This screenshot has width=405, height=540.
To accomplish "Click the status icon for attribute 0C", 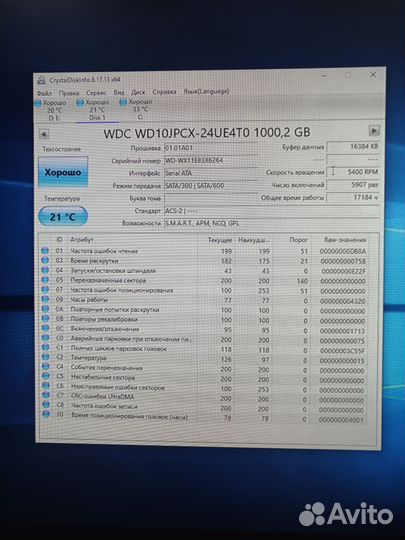I will coord(45,328).
